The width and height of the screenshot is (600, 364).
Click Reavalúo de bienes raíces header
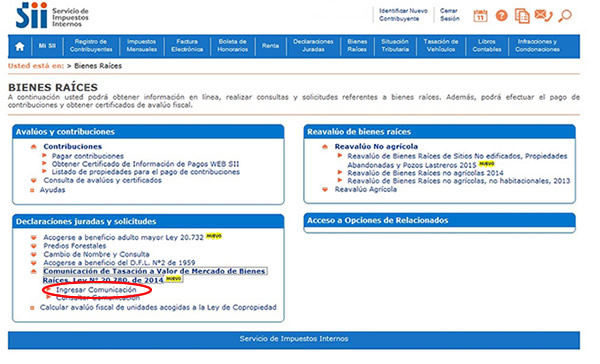(x=439, y=132)
